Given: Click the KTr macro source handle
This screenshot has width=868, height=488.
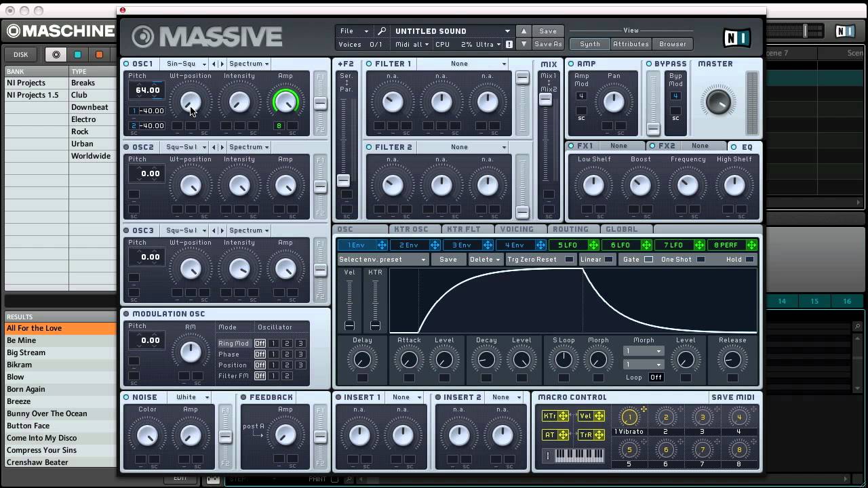Looking at the screenshot, I should [x=563, y=416].
